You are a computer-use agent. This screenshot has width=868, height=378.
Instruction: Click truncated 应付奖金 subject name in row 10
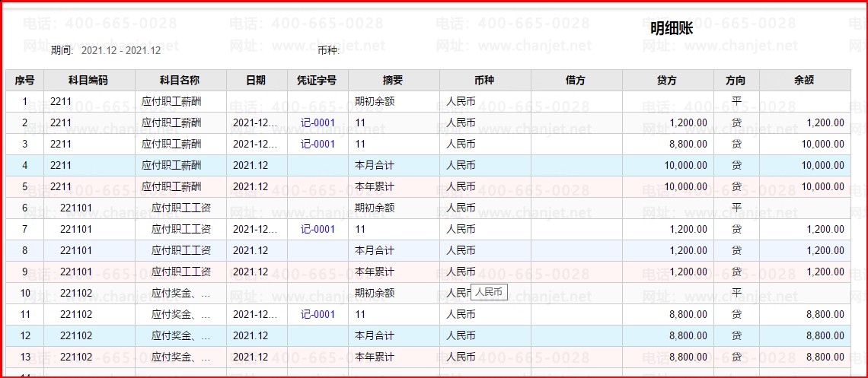(x=181, y=293)
